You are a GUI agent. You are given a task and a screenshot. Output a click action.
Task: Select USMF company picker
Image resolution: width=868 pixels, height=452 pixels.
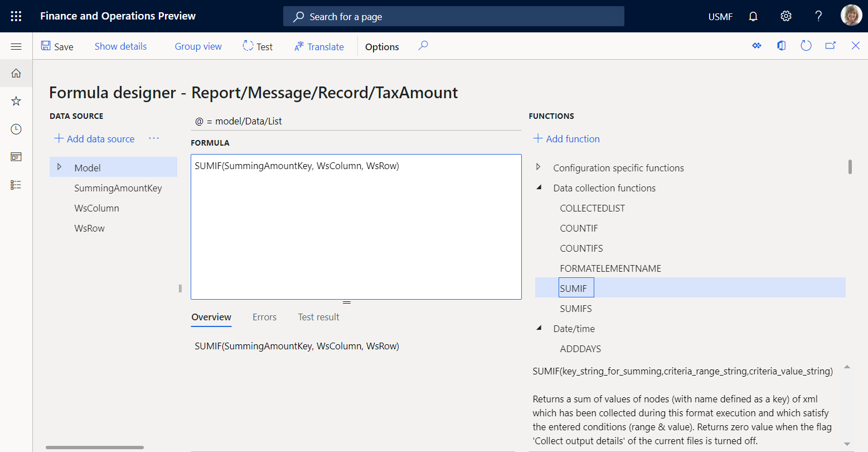[x=720, y=17]
